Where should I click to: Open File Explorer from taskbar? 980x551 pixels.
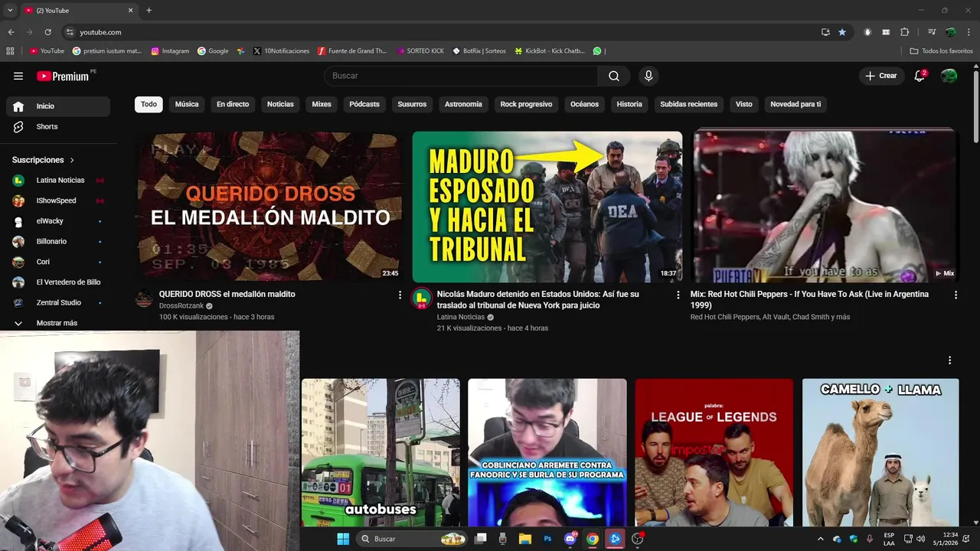pyautogui.click(x=525, y=539)
